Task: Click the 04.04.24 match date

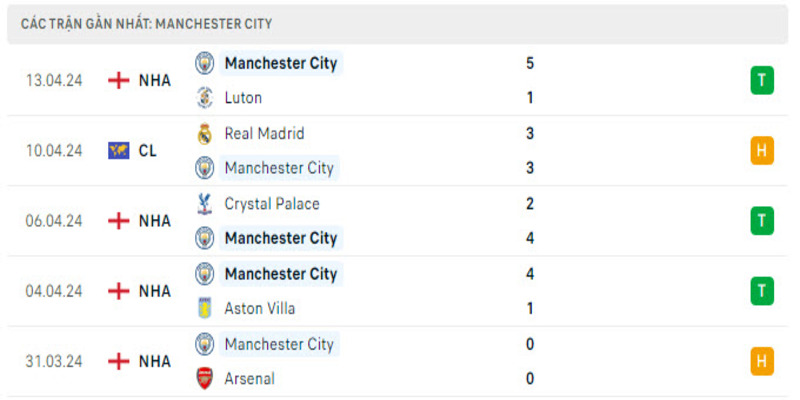Action: pyautogui.click(x=54, y=291)
